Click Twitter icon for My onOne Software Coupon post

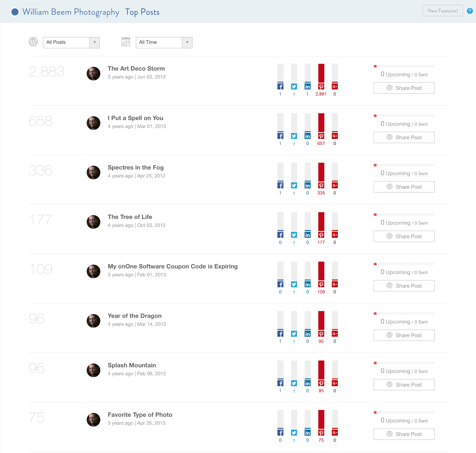click(294, 284)
